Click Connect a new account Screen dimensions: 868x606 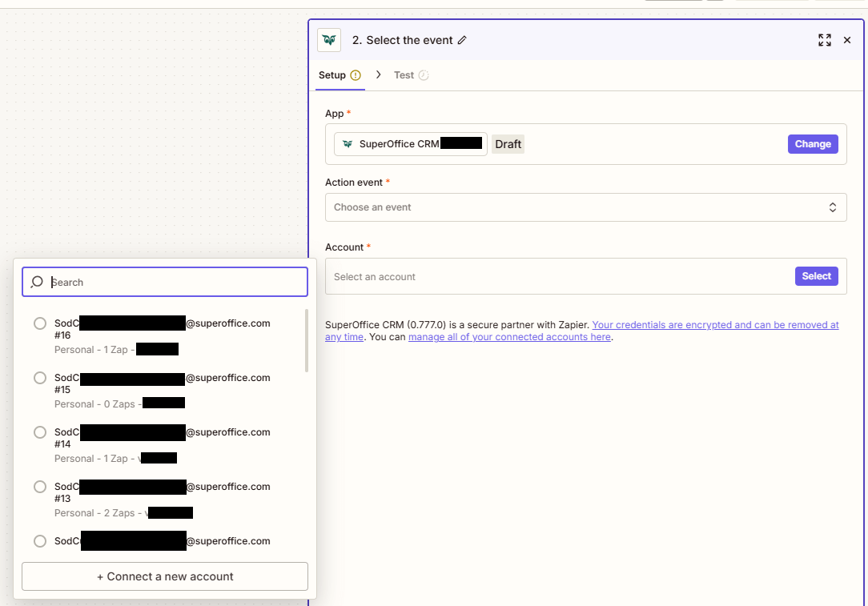164,576
